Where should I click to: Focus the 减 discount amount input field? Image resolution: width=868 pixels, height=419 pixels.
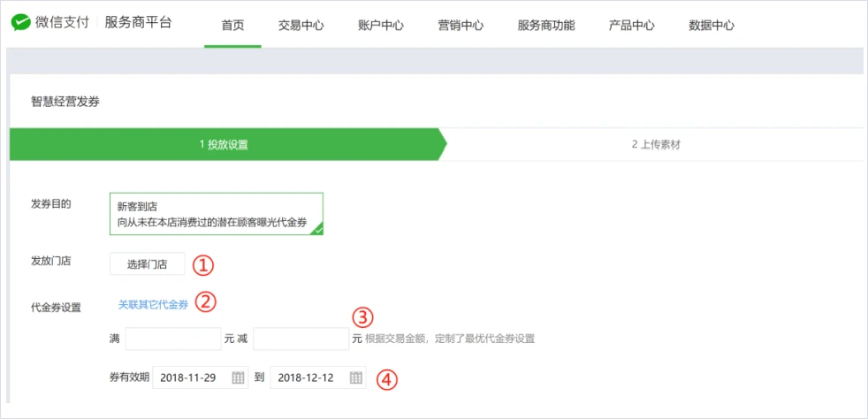pos(301,339)
